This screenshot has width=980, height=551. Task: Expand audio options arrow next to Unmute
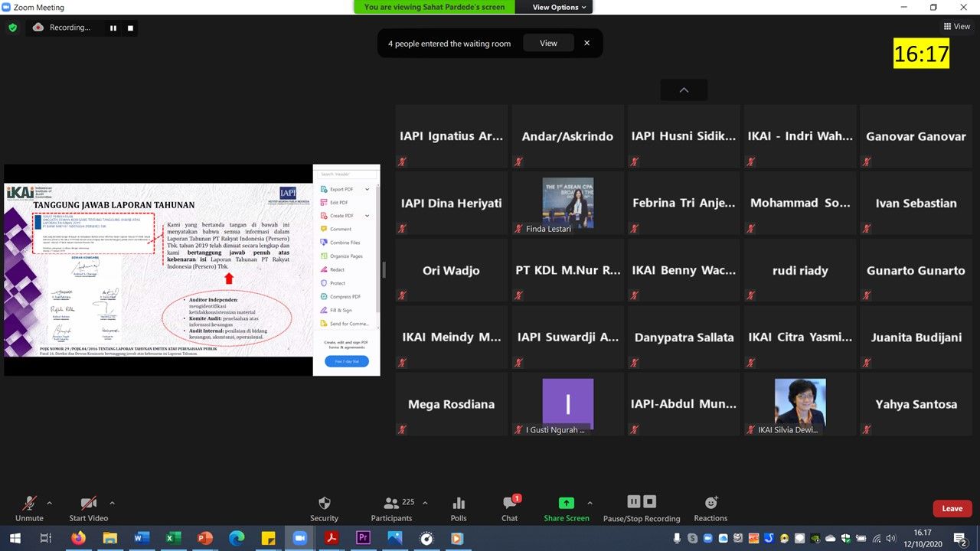tap(50, 503)
